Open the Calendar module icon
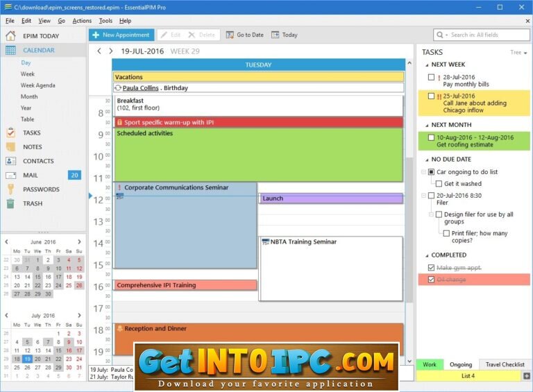The height and width of the screenshot is (392, 533). [10, 50]
